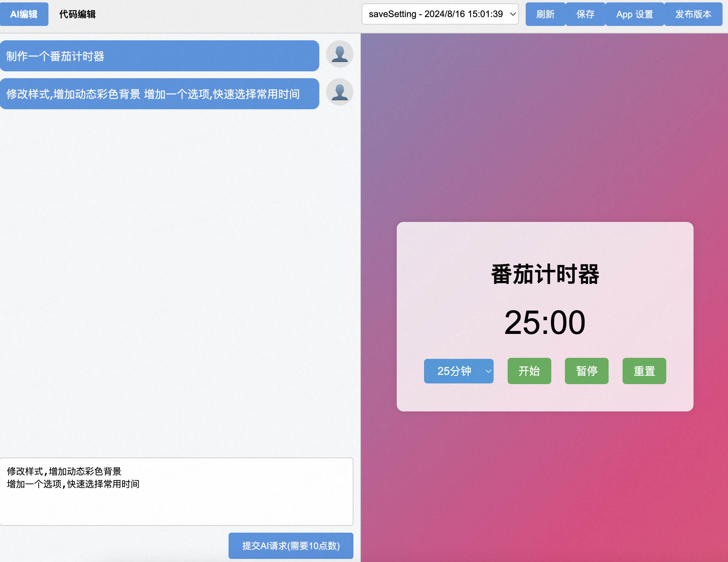Focus the AI request text input
This screenshot has width=728, height=562.
176,491
